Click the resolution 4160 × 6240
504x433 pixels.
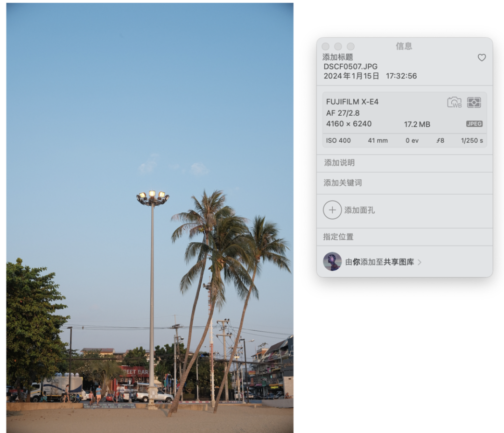tap(349, 124)
